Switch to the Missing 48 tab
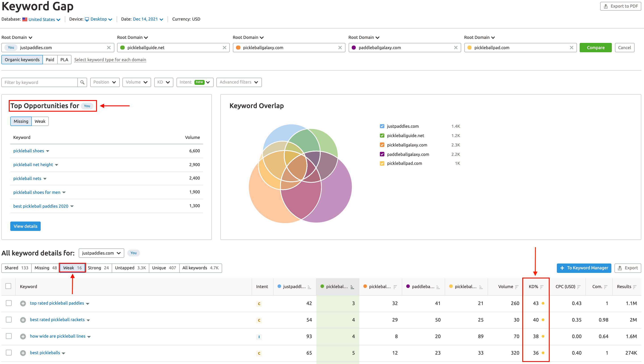Viewport: 644px width, 364px height. [x=46, y=268]
